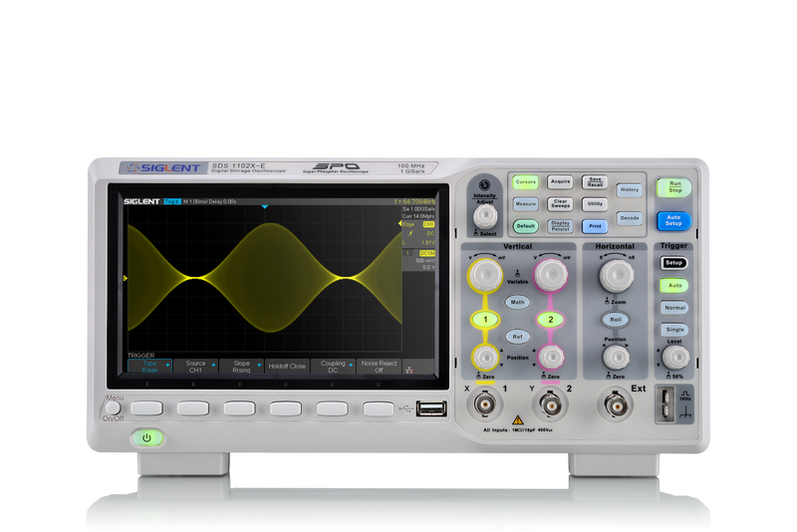Push the Decode button

coord(630,218)
